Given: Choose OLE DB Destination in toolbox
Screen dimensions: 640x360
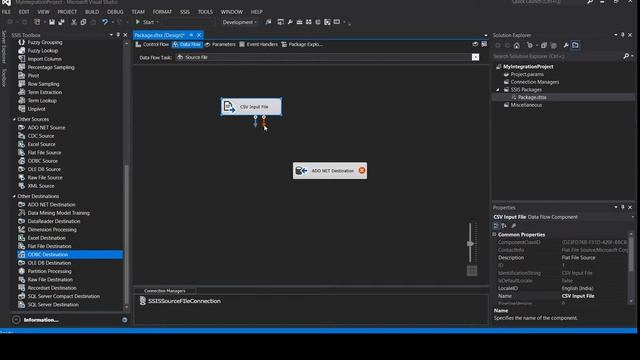Looking at the screenshot, I should [x=49, y=263].
